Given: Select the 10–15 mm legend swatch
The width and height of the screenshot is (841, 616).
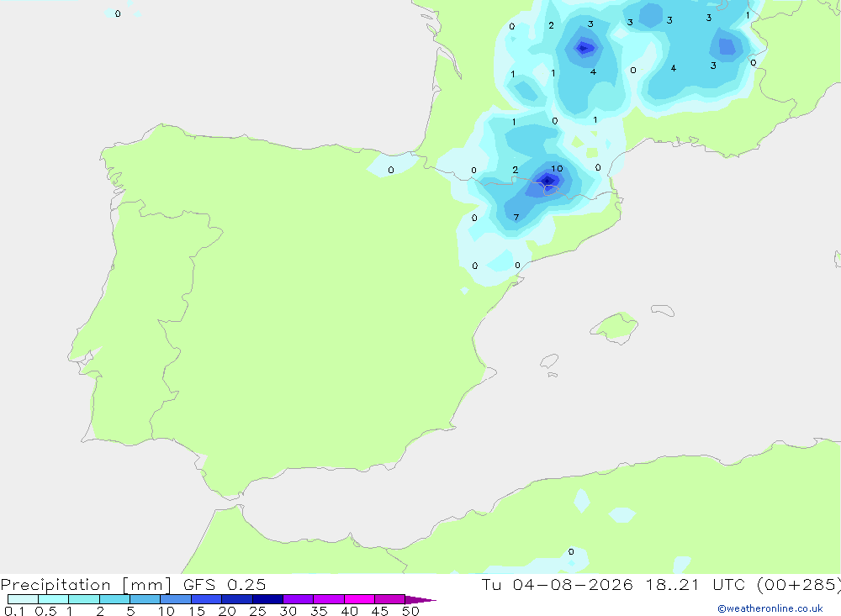Looking at the screenshot, I should 176,599.
